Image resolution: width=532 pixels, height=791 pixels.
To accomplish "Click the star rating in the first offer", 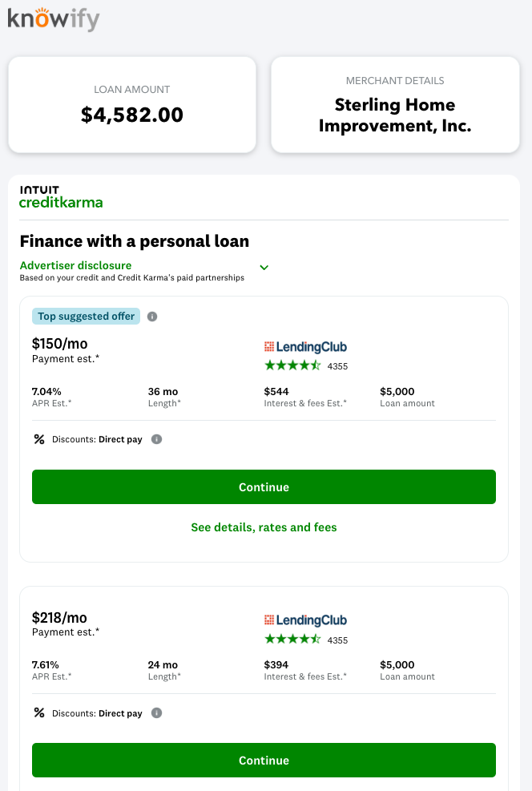I will (292, 365).
